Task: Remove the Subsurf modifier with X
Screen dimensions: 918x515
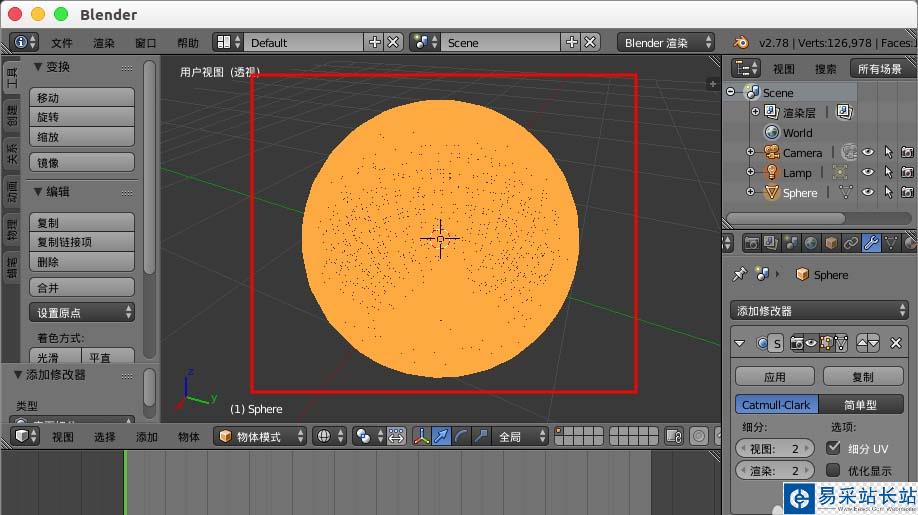Action: [896, 343]
